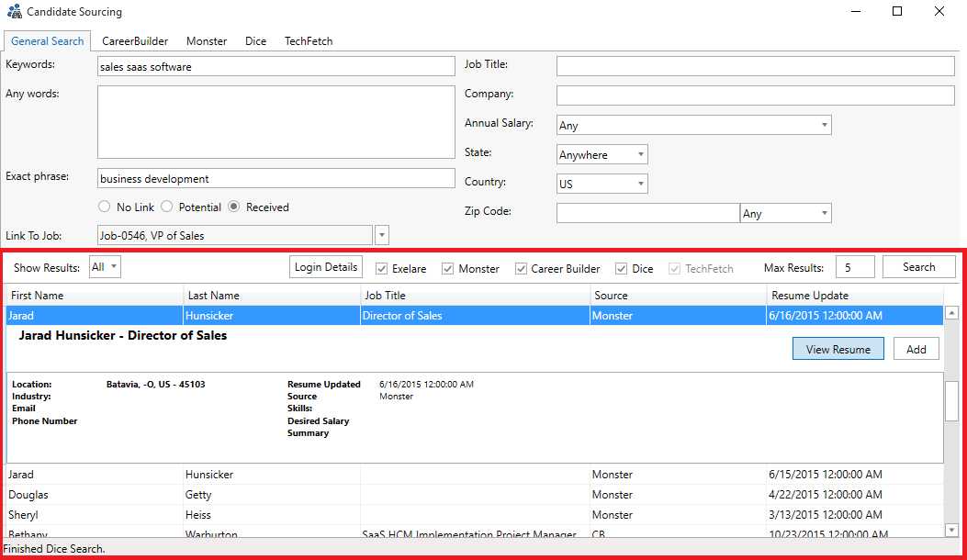The width and height of the screenshot is (967, 560).
Task: Toggle the Monster source checkbox
Action: [x=448, y=268]
